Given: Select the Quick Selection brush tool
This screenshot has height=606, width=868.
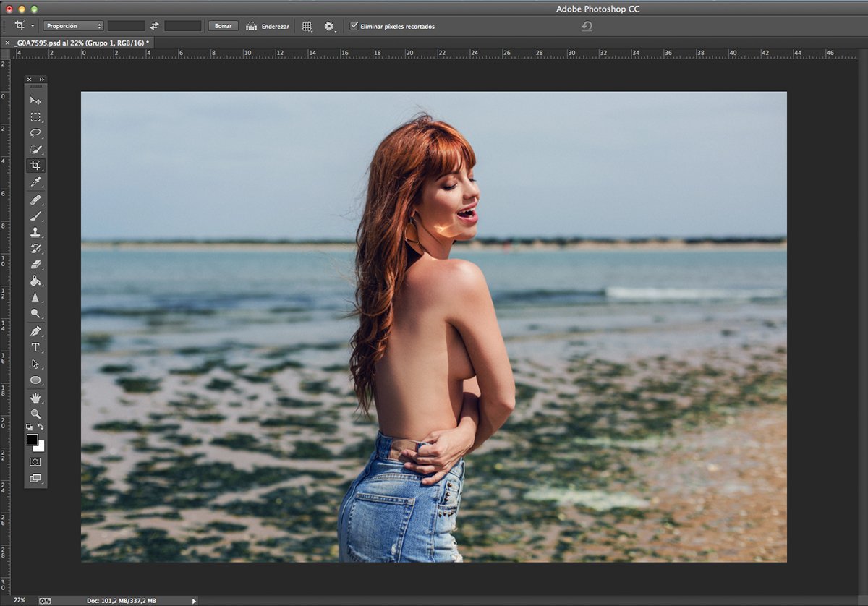Looking at the screenshot, I should (35, 150).
